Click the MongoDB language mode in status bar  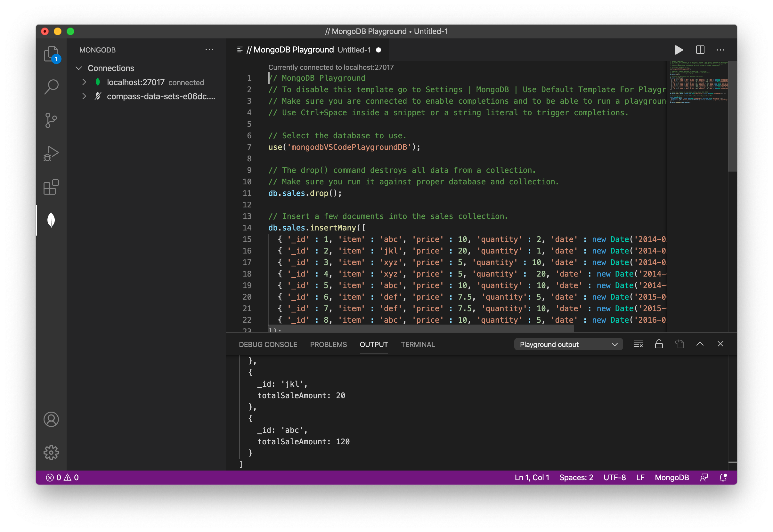pos(671,477)
